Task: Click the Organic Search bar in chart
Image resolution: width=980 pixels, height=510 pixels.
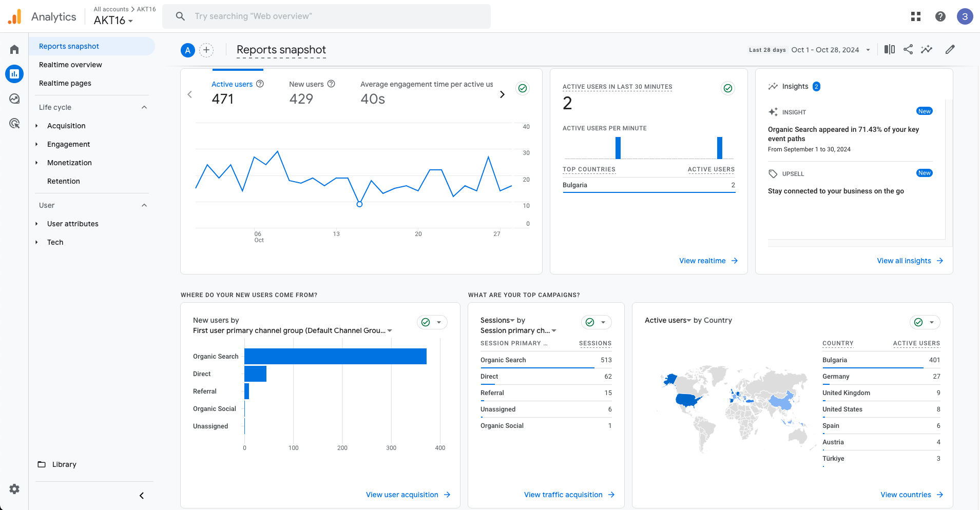Action: (335, 357)
